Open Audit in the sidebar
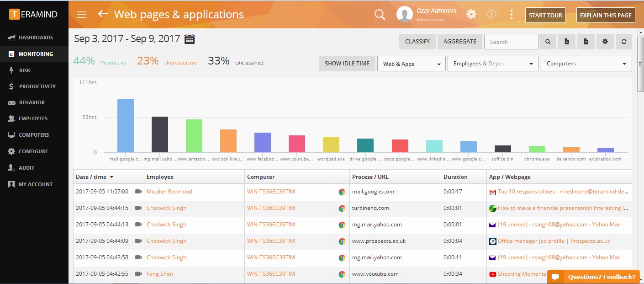This screenshot has width=644, height=284. click(34, 168)
